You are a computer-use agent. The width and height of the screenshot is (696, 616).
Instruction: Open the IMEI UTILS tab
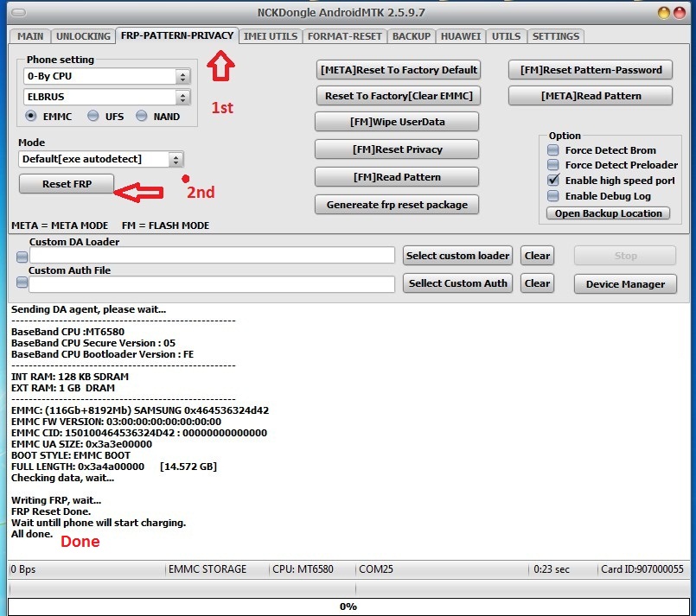pyautogui.click(x=271, y=36)
